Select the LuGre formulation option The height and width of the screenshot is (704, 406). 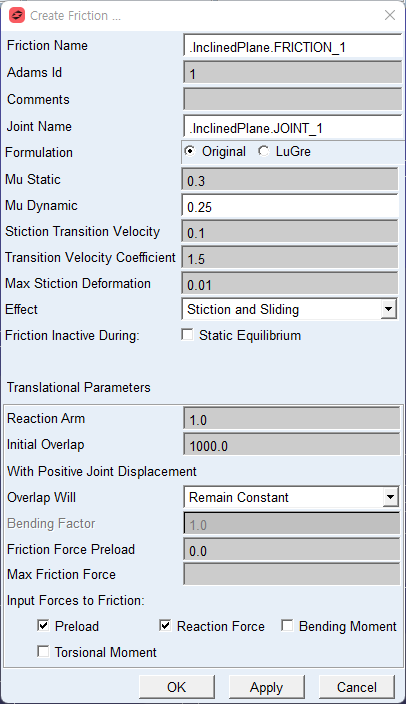coord(263,151)
